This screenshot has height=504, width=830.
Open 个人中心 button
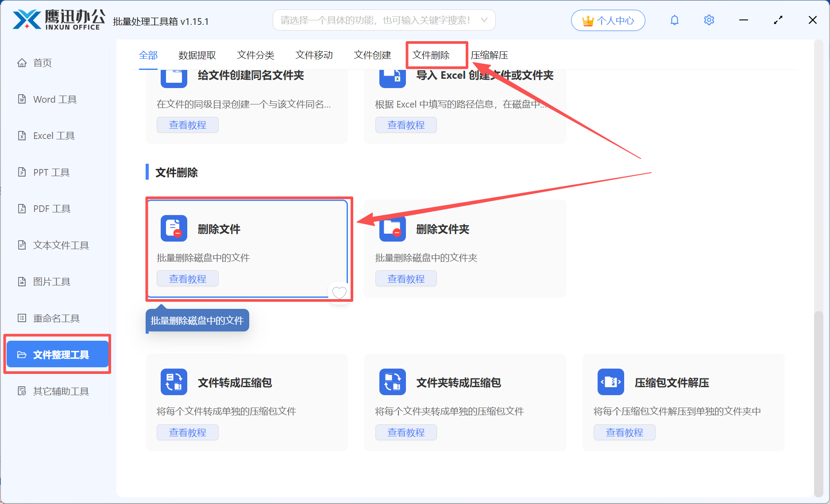(608, 20)
